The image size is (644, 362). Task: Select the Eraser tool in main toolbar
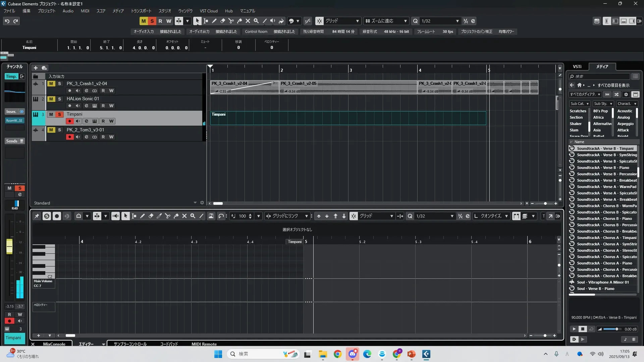pos(223,21)
